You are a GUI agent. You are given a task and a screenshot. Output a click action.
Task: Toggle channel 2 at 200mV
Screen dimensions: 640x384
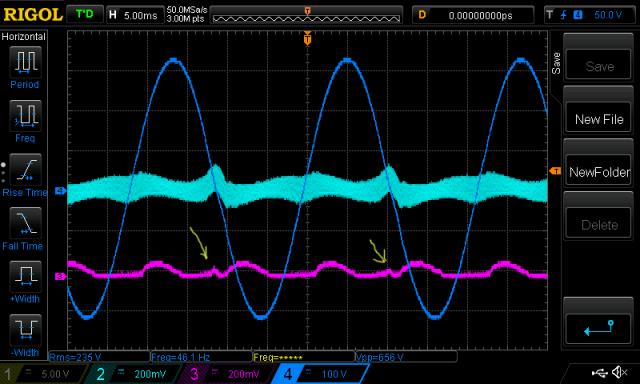coord(133,374)
